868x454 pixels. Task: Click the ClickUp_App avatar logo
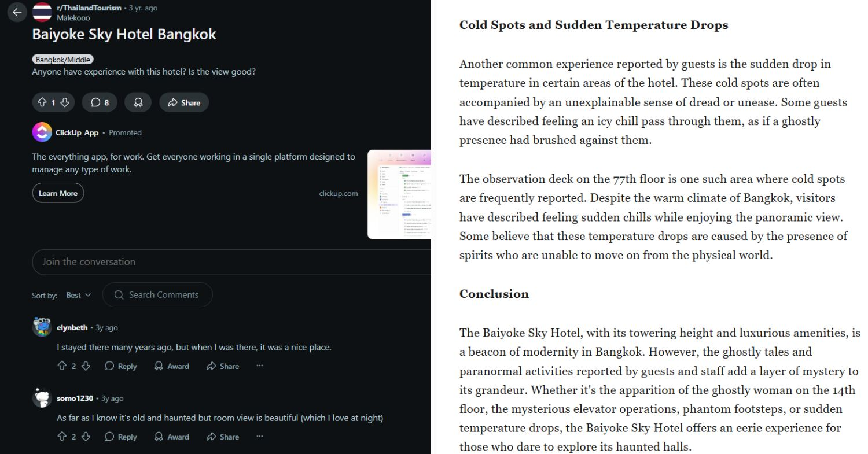(42, 132)
